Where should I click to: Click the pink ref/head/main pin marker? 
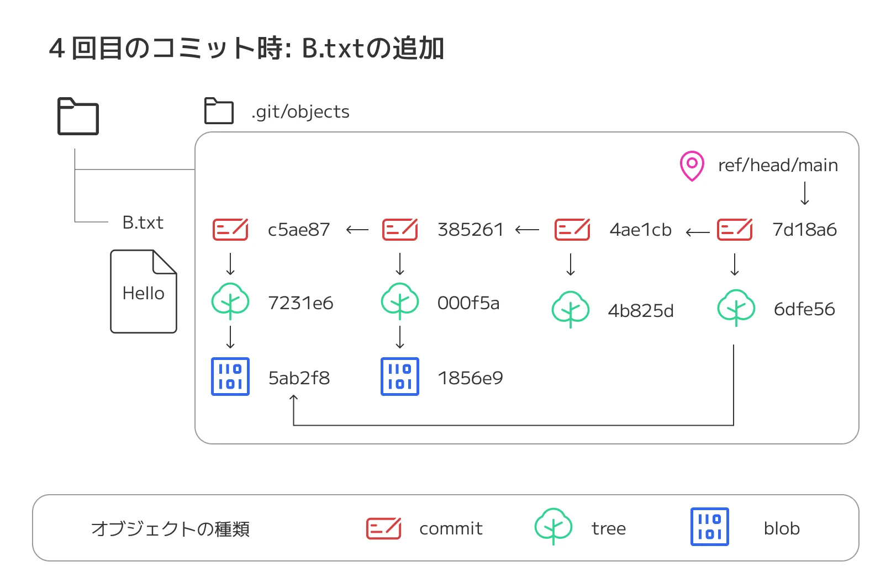(692, 166)
